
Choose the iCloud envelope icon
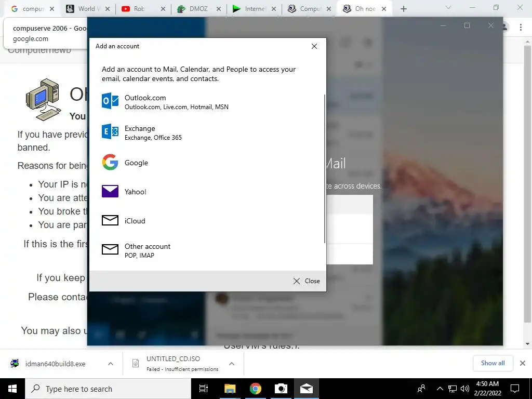pyautogui.click(x=110, y=220)
